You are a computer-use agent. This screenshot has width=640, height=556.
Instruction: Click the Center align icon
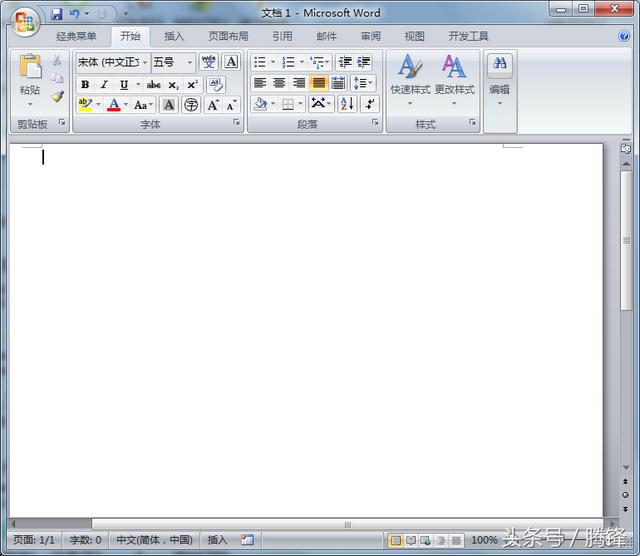279,83
